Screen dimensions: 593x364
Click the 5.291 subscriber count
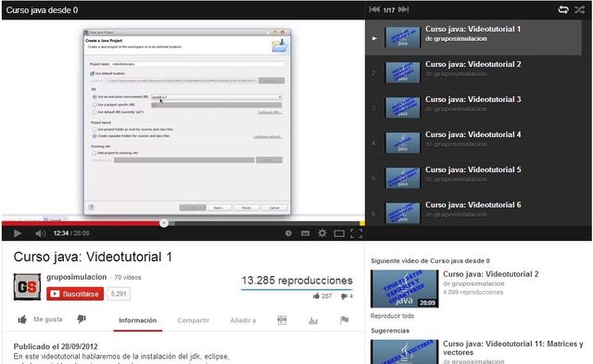[119, 294]
